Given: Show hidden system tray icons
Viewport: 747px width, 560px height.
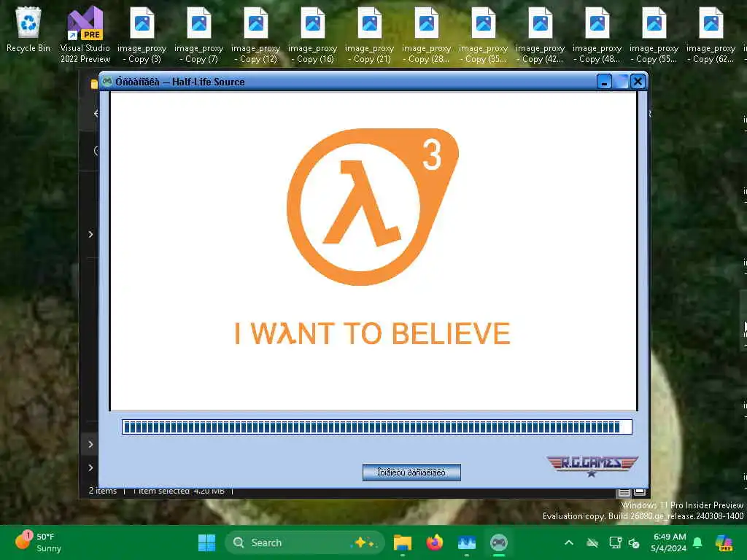Looking at the screenshot, I should click(569, 542).
